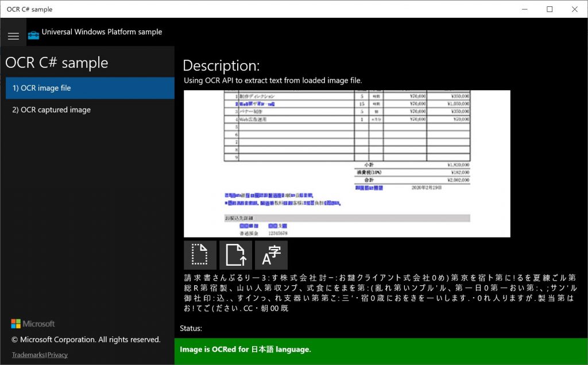Image resolution: width=588 pixels, height=365 pixels.
Task: Select the '1) OCR image file' scenario
Action: click(90, 88)
